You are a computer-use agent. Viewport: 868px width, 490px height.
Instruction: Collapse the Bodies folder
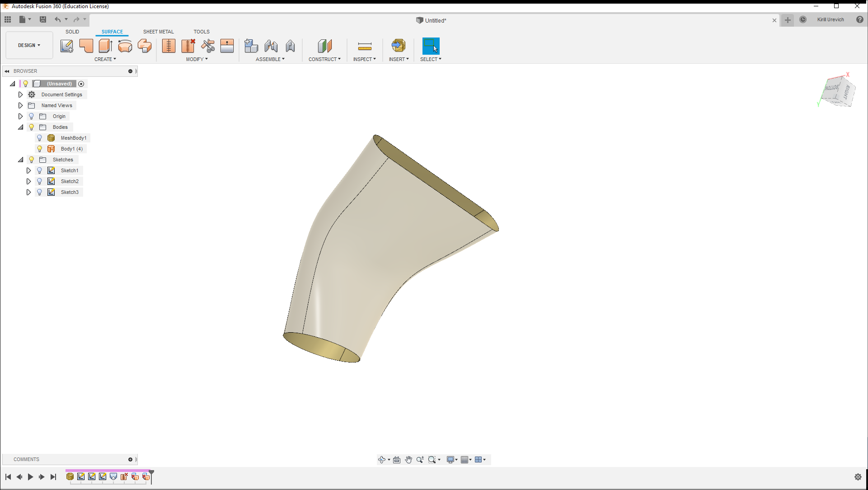point(20,127)
